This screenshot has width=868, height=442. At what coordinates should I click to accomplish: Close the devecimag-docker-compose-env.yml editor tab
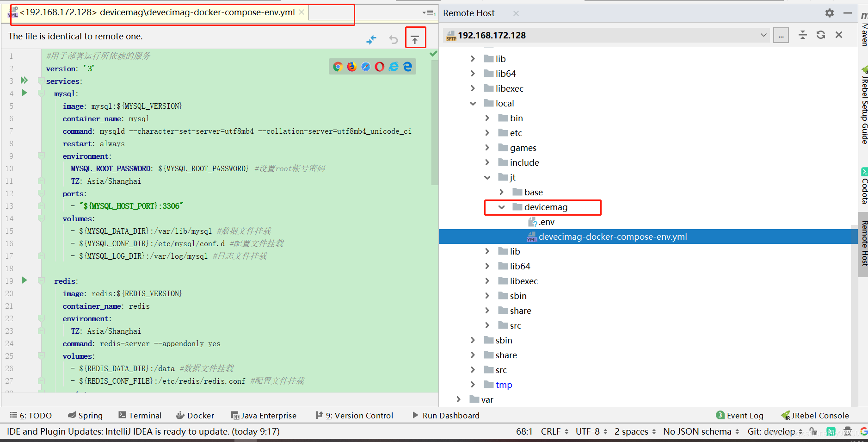(302, 12)
